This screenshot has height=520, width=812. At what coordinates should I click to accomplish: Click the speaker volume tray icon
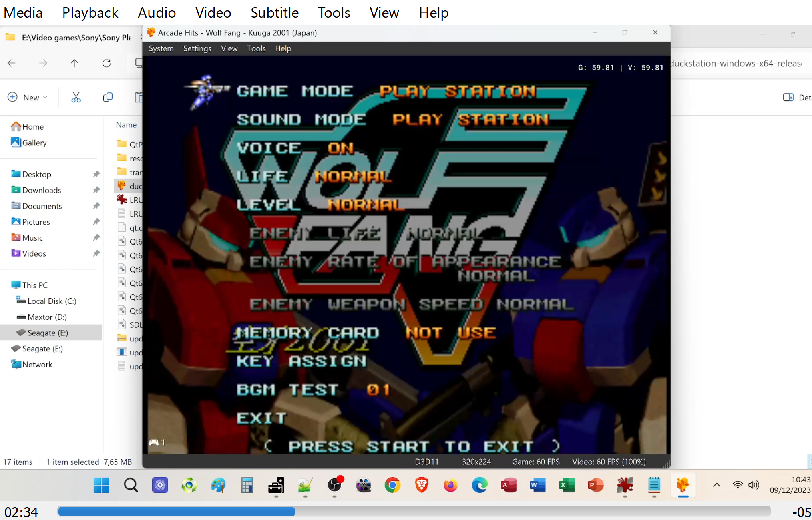tap(754, 485)
